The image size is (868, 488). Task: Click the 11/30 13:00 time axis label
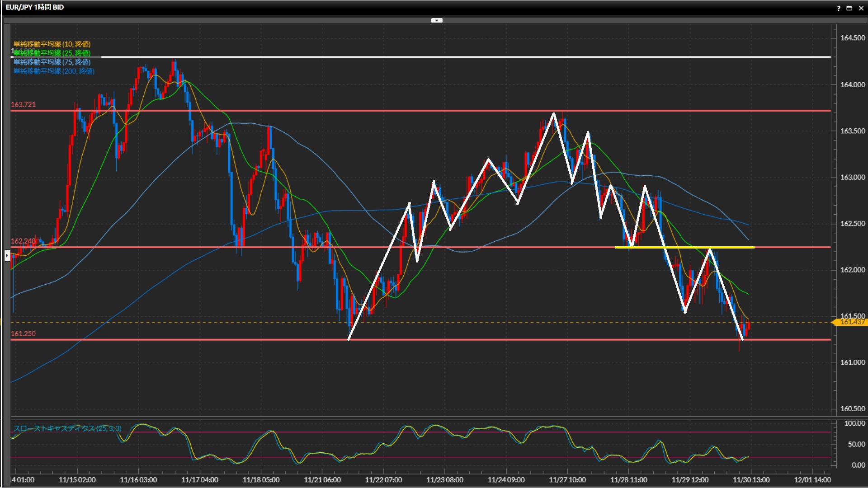751,480
